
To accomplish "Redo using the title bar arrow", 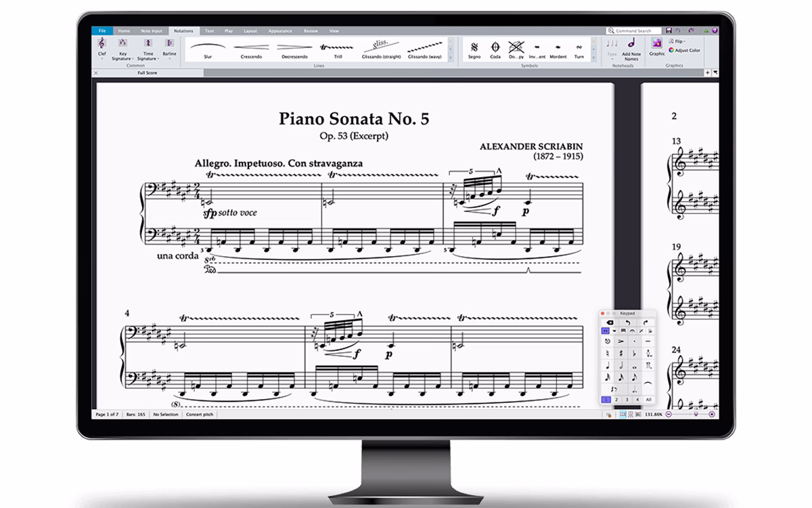I will (691, 30).
